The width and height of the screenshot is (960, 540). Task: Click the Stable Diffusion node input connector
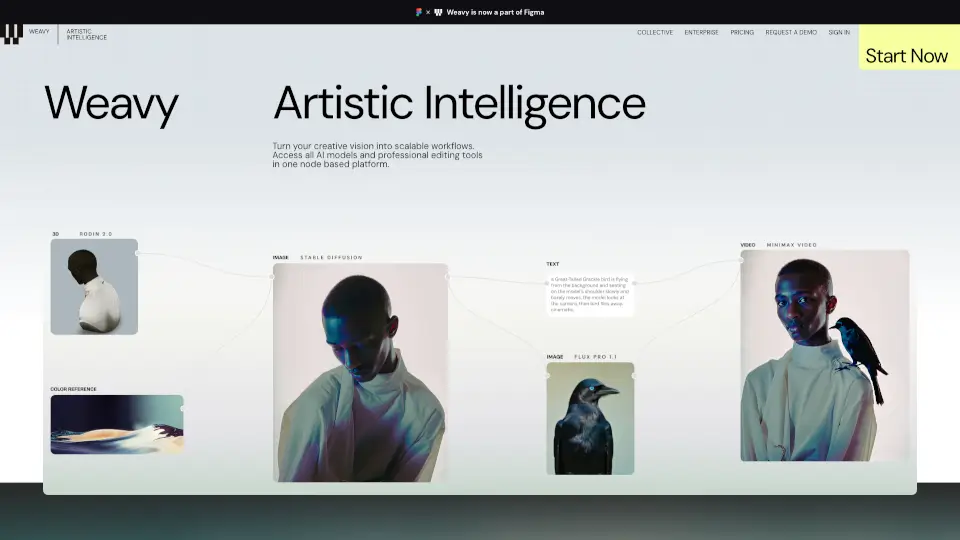(x=273, y=277)
